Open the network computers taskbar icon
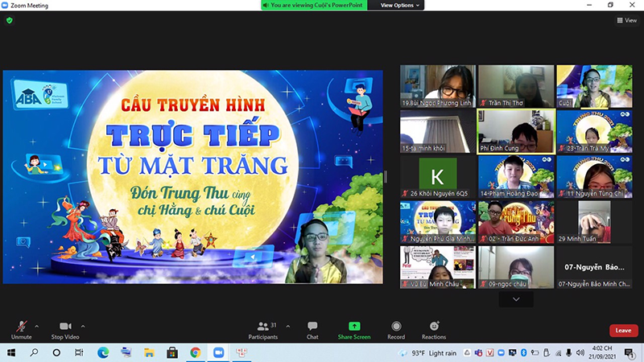644x362 pixels. click(126, 352)
